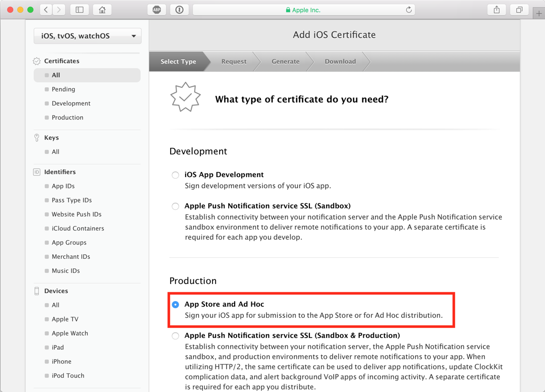This screenshot has width=545, height=392.
Task: Go forward with the Safari forward arrow
Action: [59, 10]
